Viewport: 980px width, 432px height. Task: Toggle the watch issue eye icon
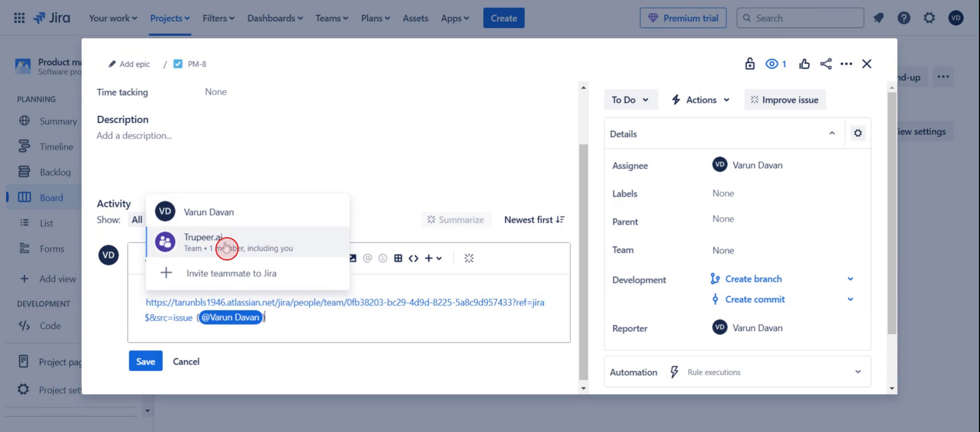(x=772, y=64)
